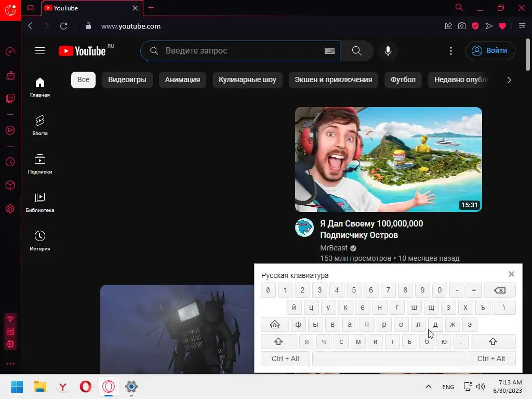532x399 pixels.
Task: Open video title Я Дал Своему 100,000,000
Action: (371, 229)
